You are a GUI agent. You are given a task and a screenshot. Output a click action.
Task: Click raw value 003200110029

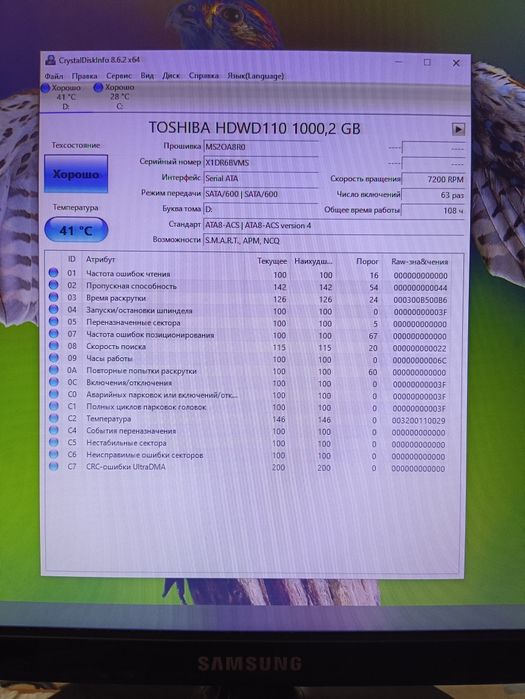tap(418, 420)
